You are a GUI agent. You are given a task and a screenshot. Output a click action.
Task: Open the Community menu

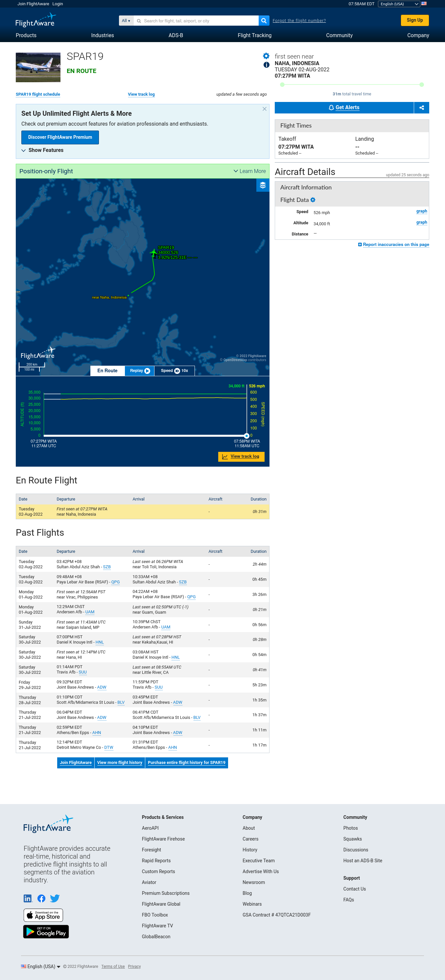tap(339, 36)
